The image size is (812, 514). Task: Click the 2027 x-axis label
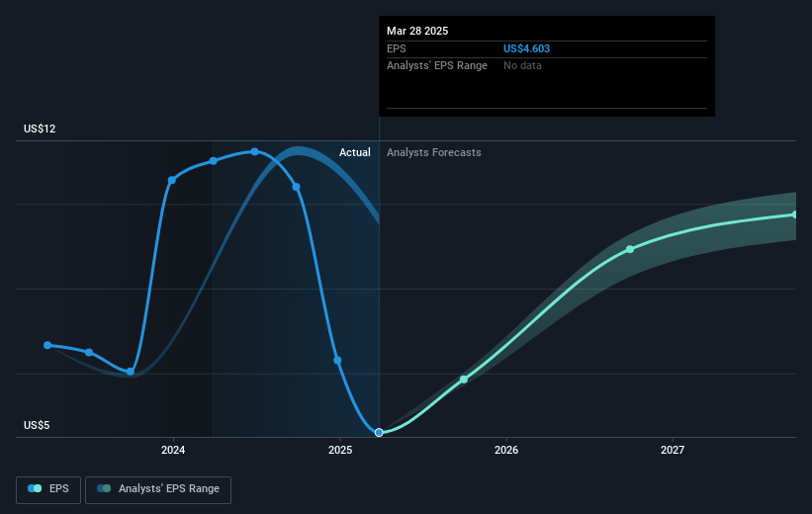click(673, 450)
